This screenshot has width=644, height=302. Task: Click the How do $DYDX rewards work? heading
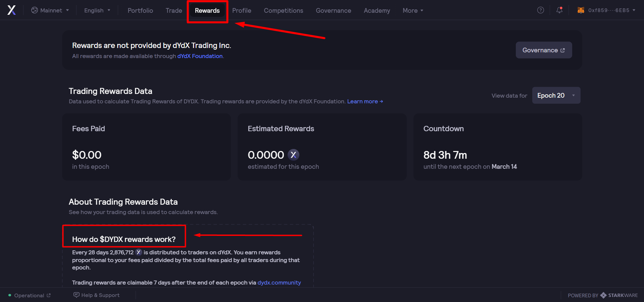tap(124, 239)
